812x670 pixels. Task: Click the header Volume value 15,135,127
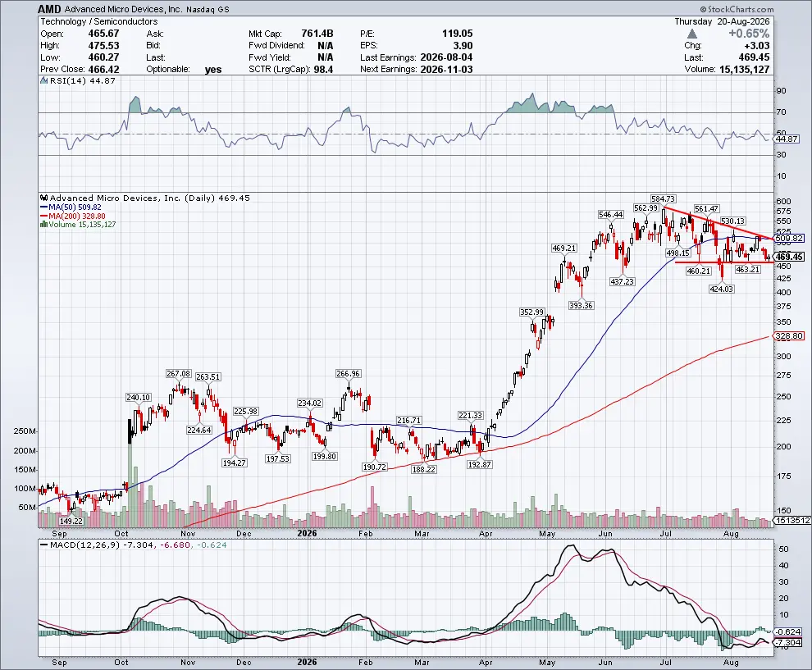744,69
